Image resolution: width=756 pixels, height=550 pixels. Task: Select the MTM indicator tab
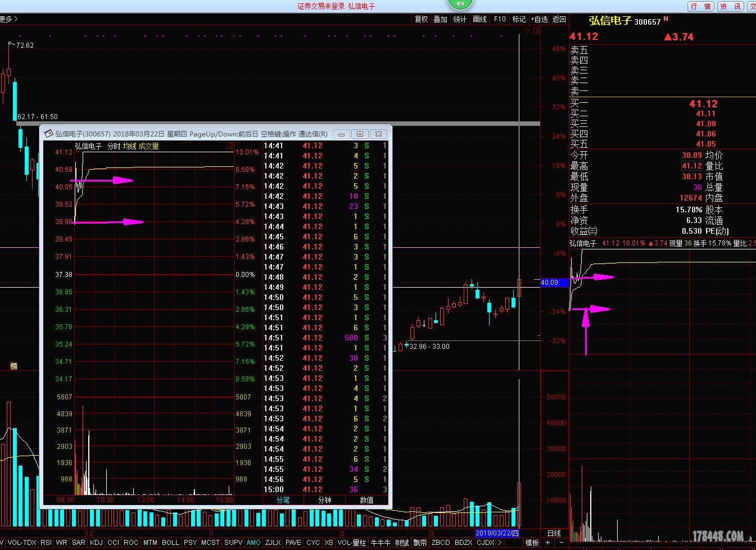150,543
